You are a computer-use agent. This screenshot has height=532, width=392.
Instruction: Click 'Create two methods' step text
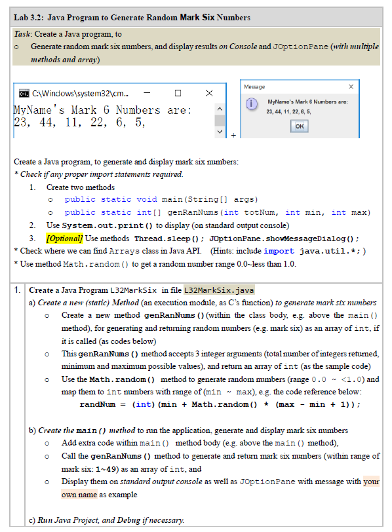[x=81, y=187]
